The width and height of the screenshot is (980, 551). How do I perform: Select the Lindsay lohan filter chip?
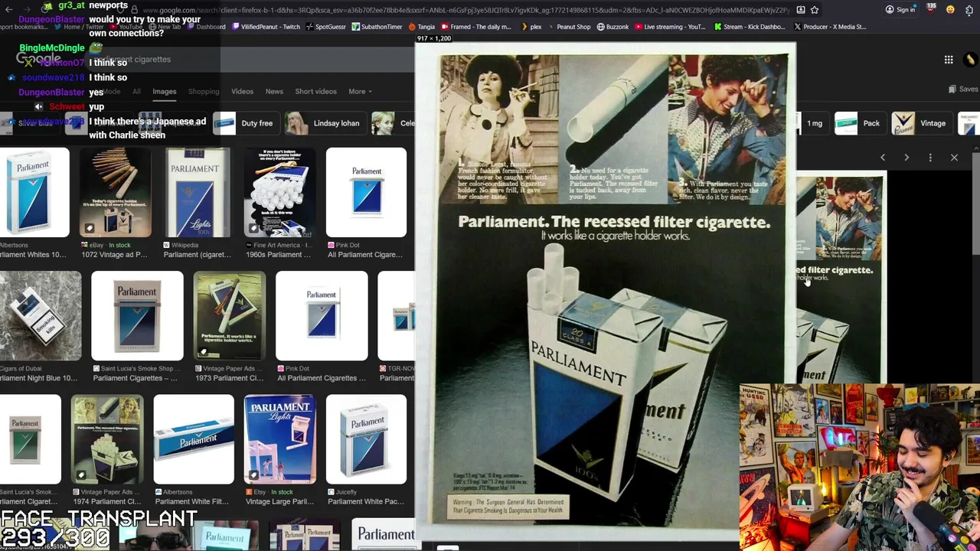pyautogui.click(x=325, y=123)
